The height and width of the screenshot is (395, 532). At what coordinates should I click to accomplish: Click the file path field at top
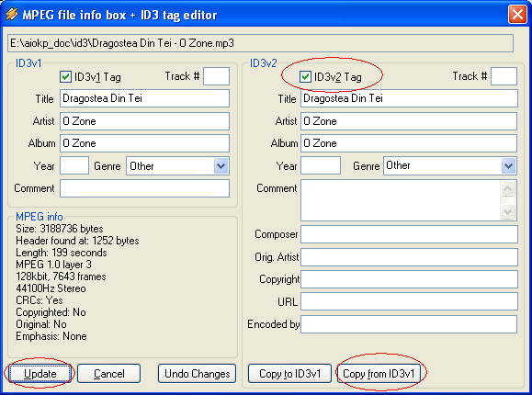tap(260, 43)
